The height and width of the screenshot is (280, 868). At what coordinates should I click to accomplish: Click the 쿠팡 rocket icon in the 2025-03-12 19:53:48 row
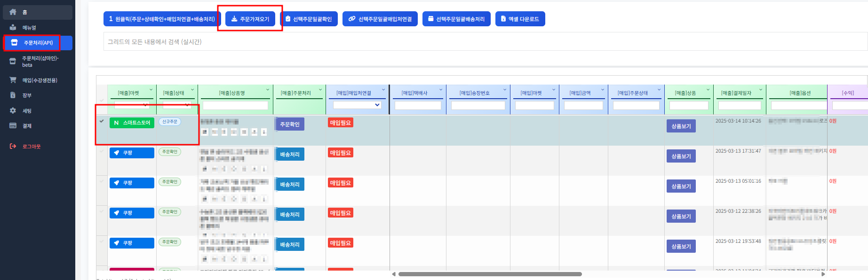[x=117, y=243]
